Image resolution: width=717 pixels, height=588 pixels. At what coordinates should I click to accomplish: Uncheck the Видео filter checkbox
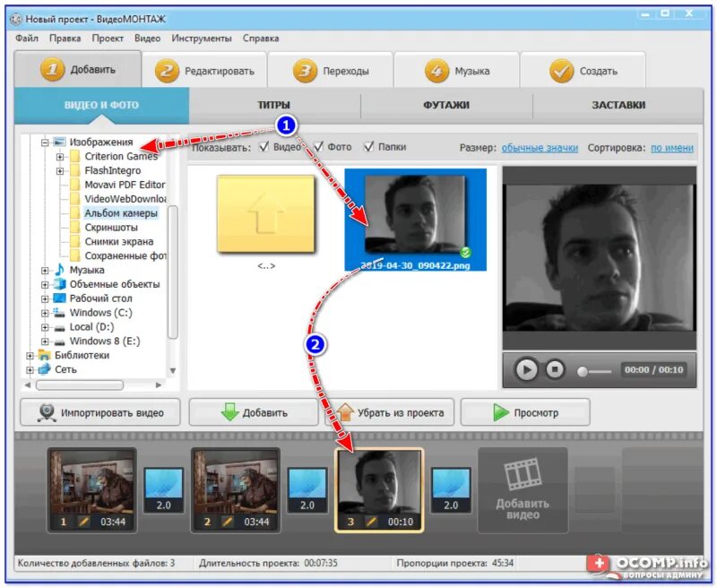click(x=263, y=147)
